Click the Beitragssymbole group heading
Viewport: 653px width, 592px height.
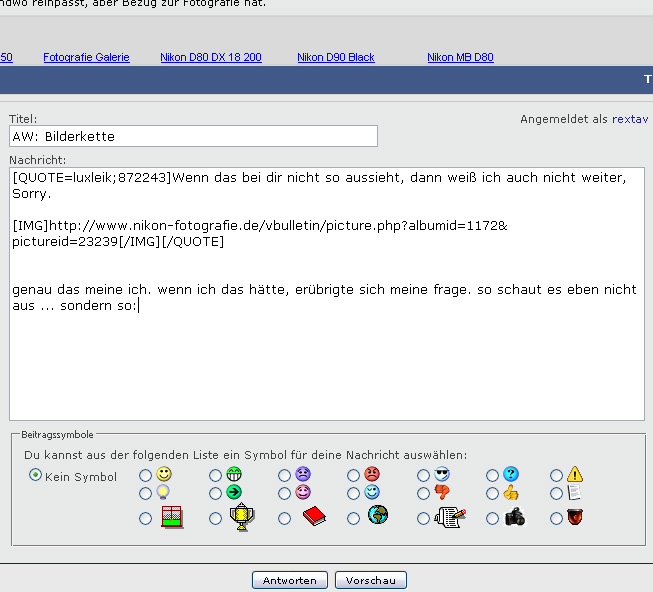(x=57, y=435)
